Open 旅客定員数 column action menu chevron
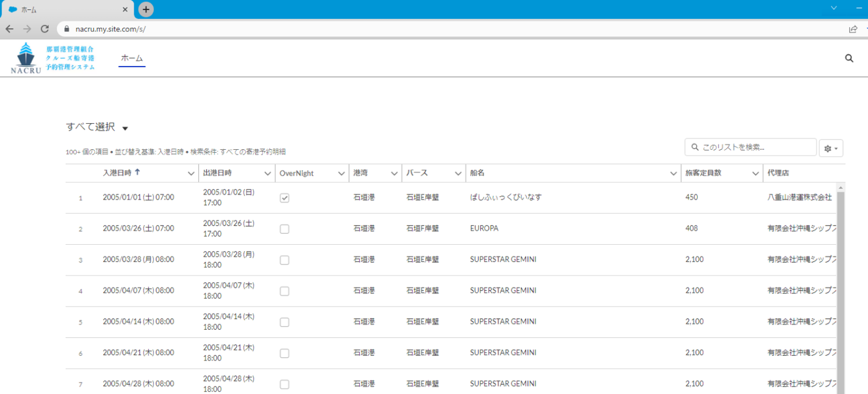 756,173
